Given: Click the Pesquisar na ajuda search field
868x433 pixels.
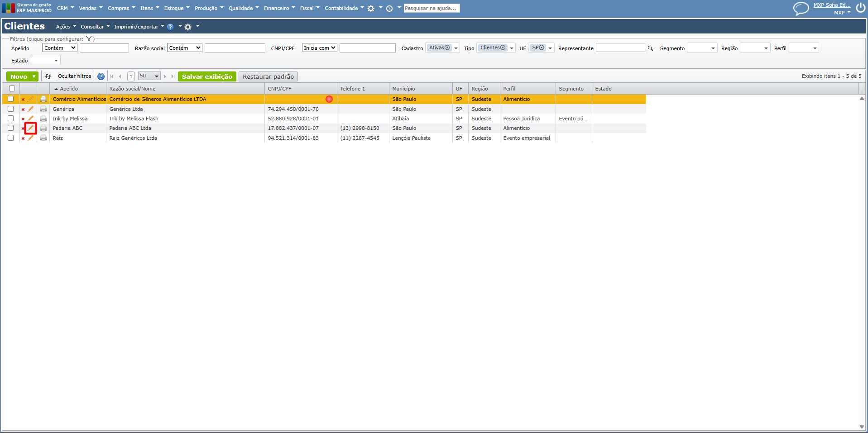Looking at the screenshot, I should [x=432, y=8].
